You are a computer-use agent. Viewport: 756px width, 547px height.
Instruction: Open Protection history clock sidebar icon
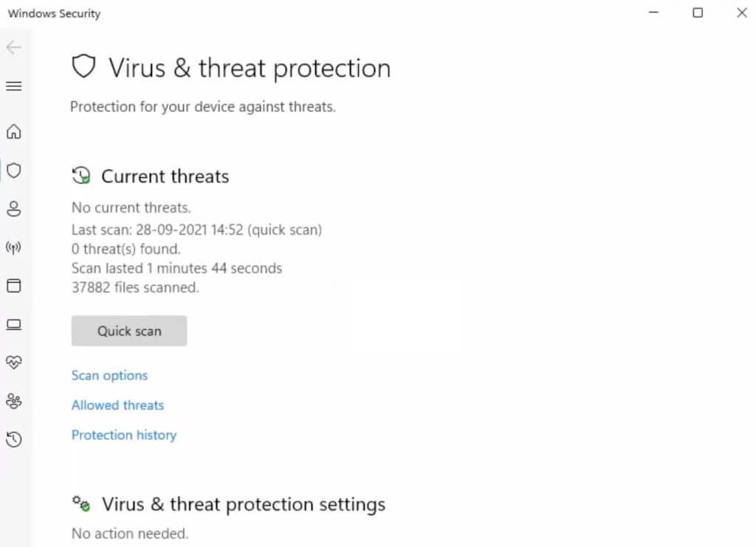pyautogui.click(x=13, y=440)
